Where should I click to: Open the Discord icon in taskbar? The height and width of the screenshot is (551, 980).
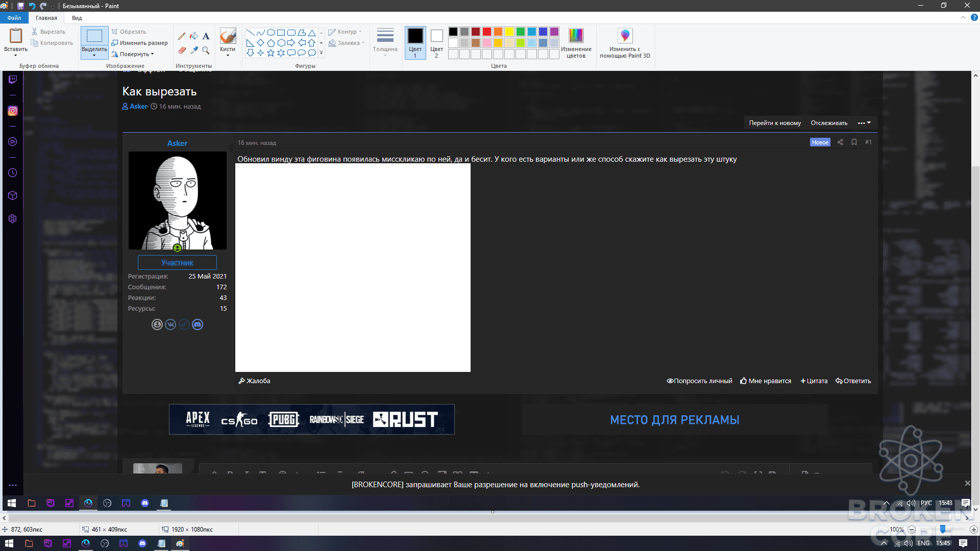142,544
